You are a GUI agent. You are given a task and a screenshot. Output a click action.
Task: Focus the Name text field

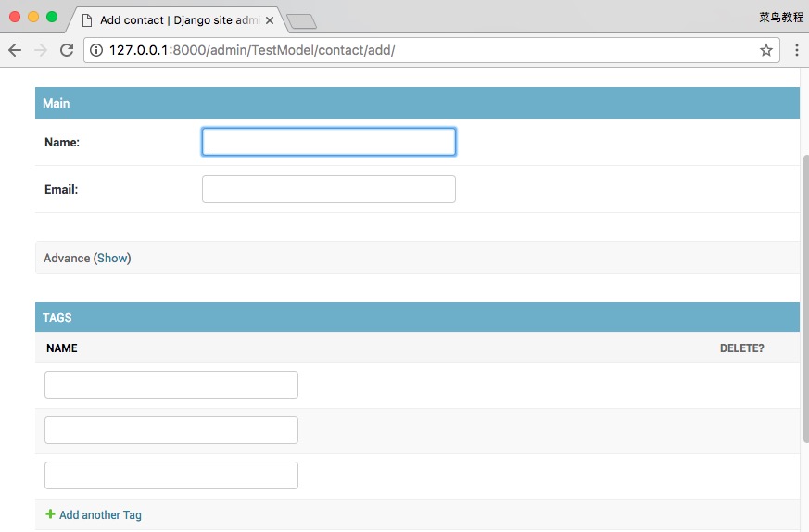coord(328,142)
